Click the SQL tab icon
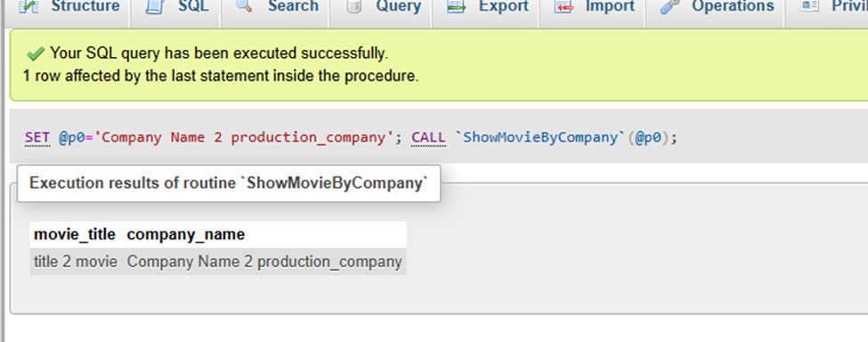Viewport: 868px width, 342px height. 156,6
